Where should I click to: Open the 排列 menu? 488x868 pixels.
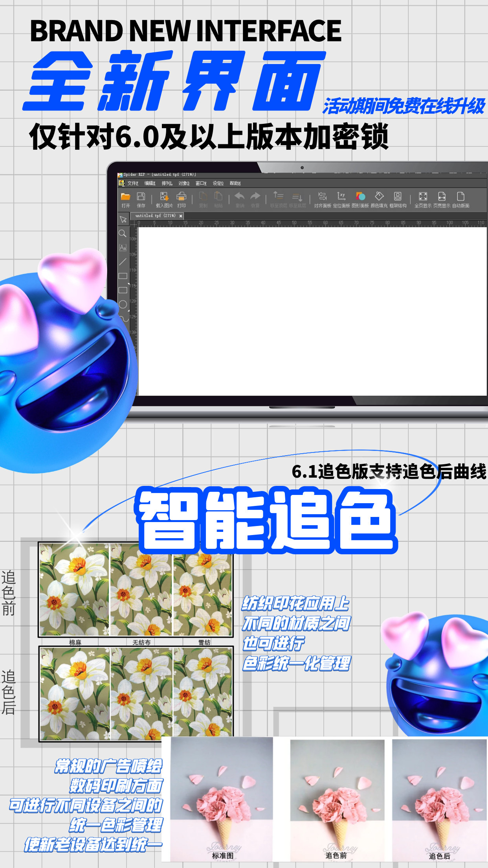point(167,183)
